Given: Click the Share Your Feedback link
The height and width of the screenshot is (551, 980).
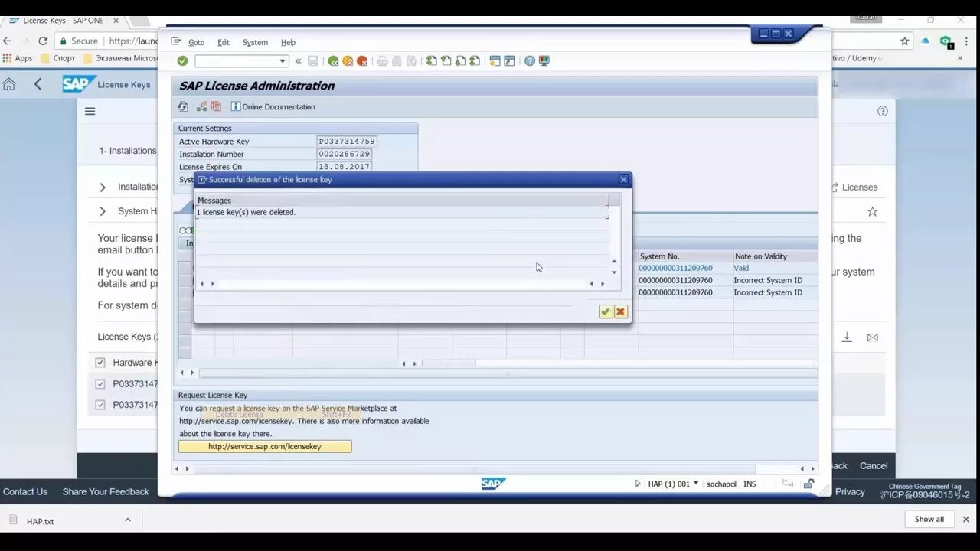Looking at the screenshot, I should [x=105, y=491].
